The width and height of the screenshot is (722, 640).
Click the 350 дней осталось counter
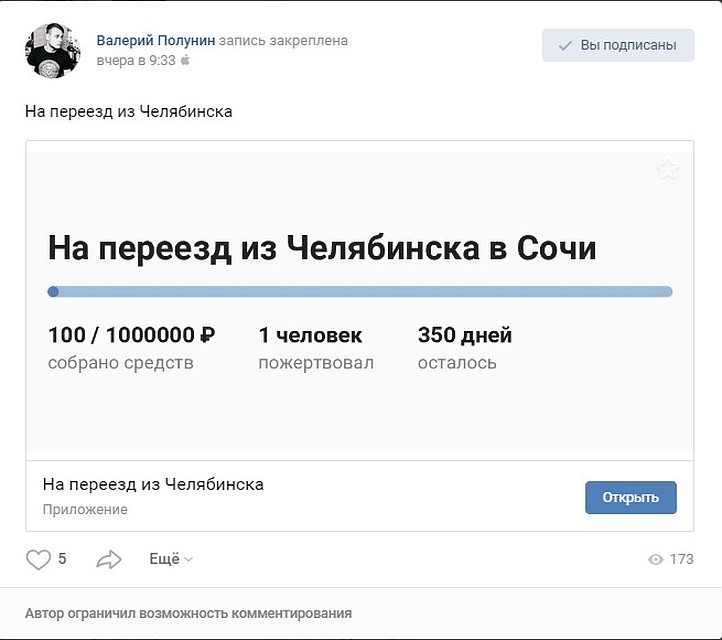click(x=464, y=347)
